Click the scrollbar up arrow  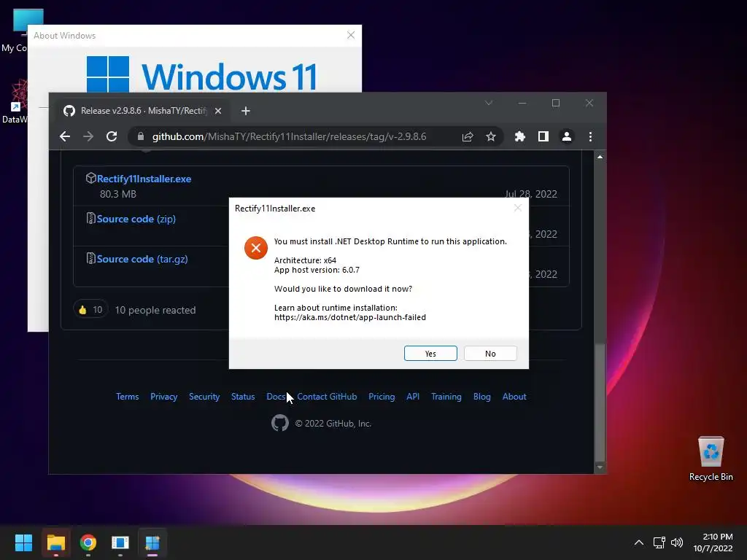(x=600, y=157)
